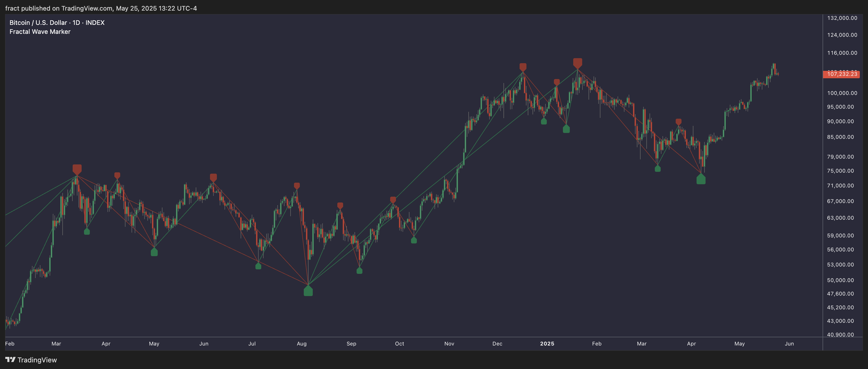The width and height of the screenshot is (868, 369).
Task: Click the TradingView logo in the footer
Action: 31,360
